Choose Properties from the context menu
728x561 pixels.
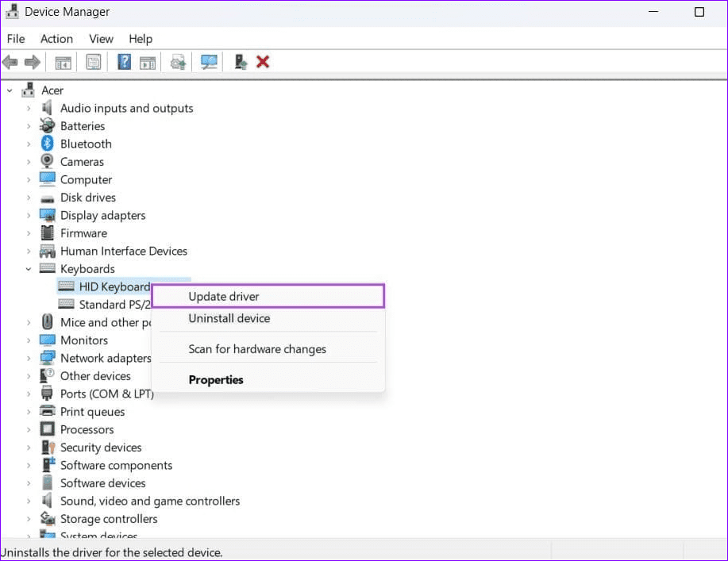[268, 379]
